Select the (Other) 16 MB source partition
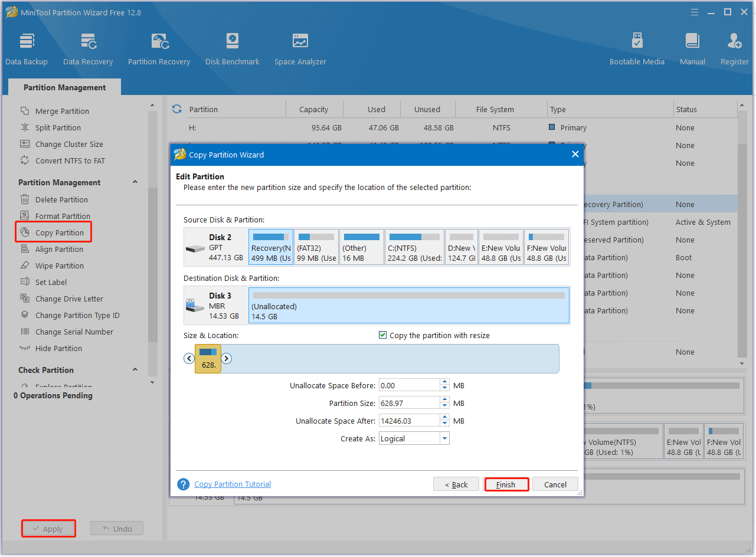Image resolution: width=756 pixels, height=557 pixels. coord(362,247)
